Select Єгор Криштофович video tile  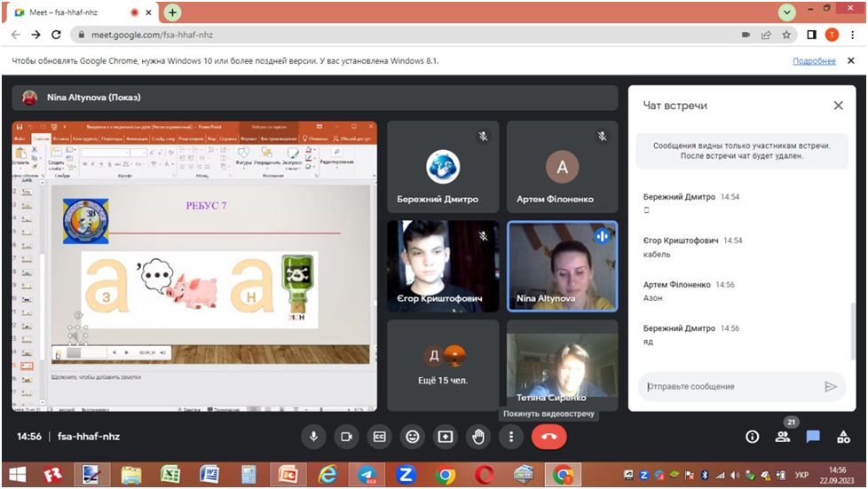[x=443, y=266]
